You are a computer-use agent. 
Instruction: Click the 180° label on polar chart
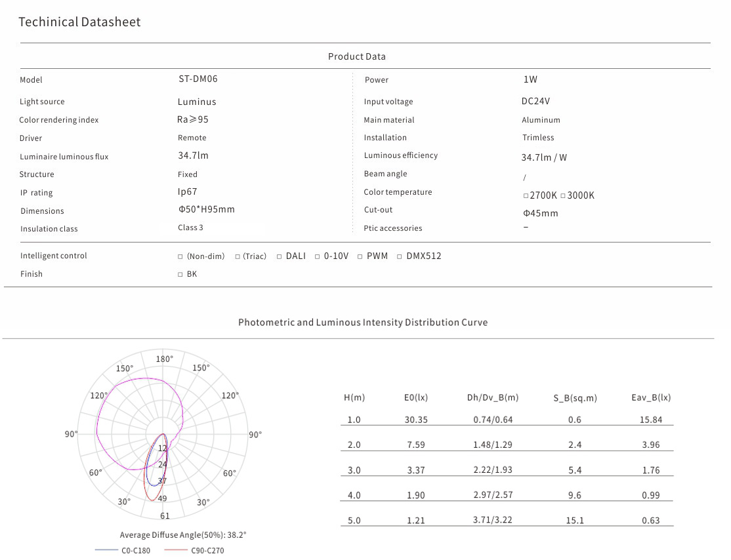click(164, 359)
